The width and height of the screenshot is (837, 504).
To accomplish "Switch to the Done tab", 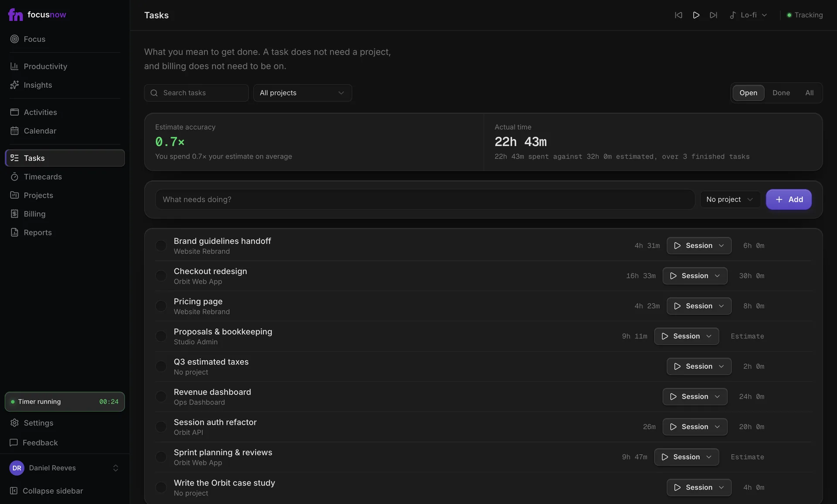I will (x=781, y=93).
